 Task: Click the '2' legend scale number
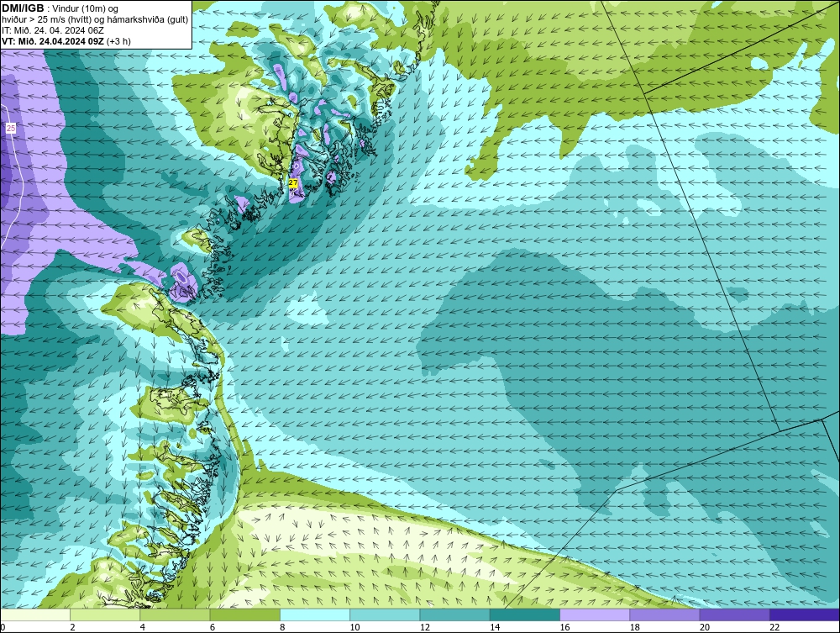pyautogui.click(x=72, y=628)
